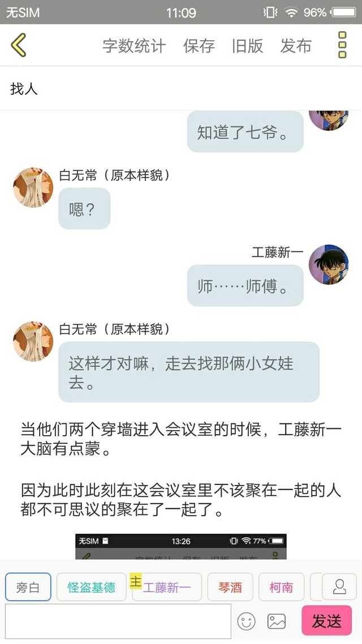Choose 琴酒 as the speaking character

[x=230, y=587]
